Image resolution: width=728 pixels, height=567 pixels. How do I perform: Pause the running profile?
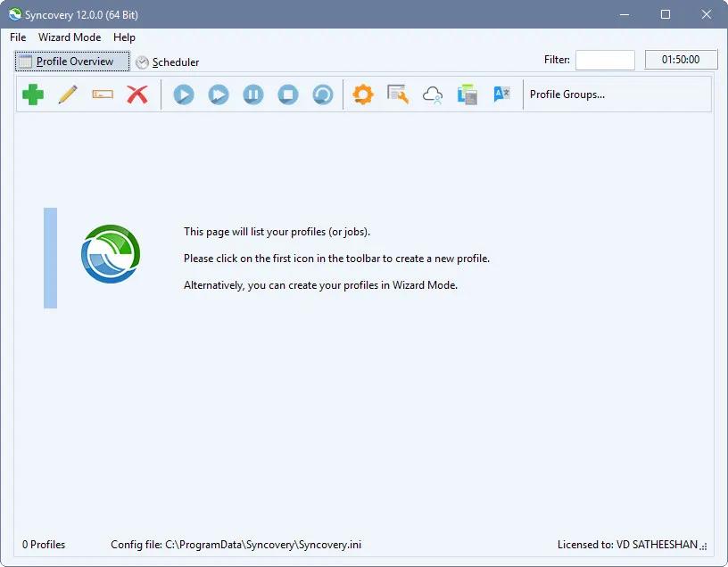[253, 94]
